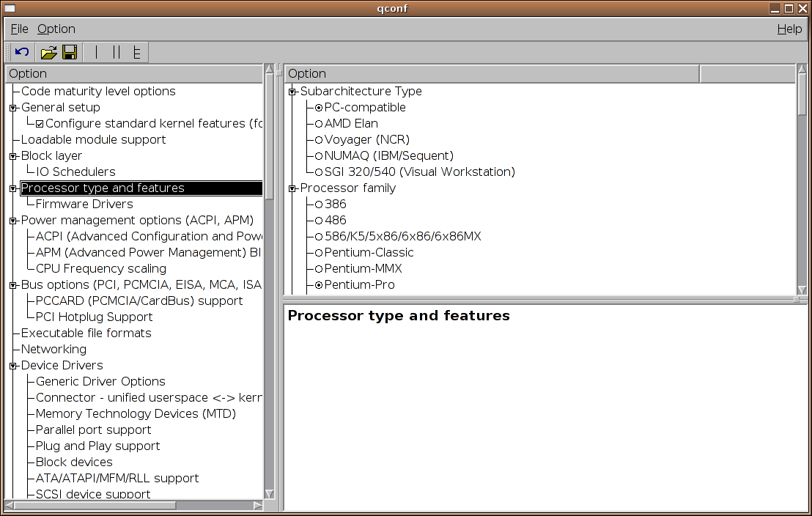Collapse Processor type and features expander
This screenshot has width=812, height=516.
click(x=13, y=188)
